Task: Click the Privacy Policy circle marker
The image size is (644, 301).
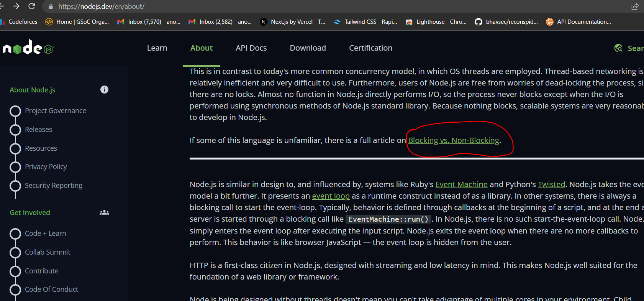Action: (15, 167)
